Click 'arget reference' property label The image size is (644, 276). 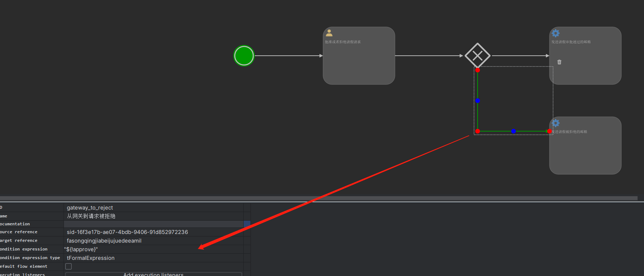(19, 241)
